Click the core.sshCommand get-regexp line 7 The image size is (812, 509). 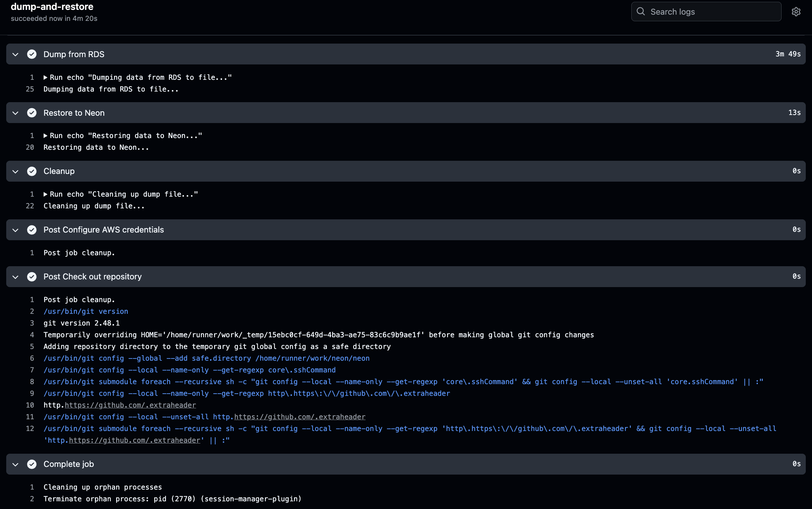(189, 370)
